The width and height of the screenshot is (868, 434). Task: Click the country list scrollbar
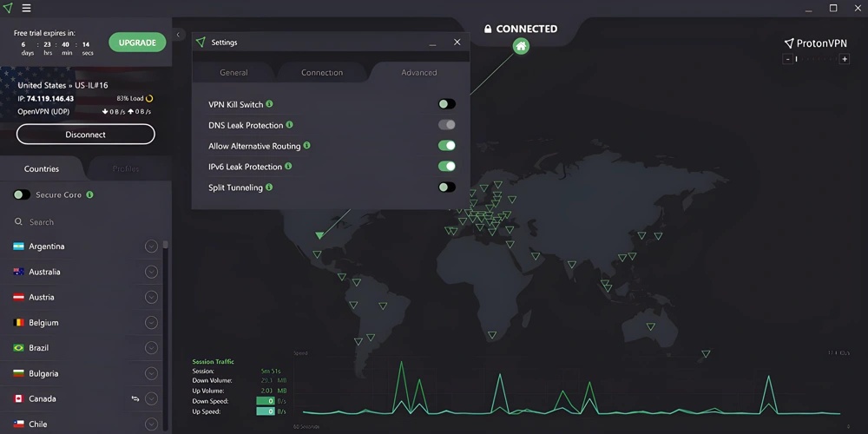click(x=166, y=244)
